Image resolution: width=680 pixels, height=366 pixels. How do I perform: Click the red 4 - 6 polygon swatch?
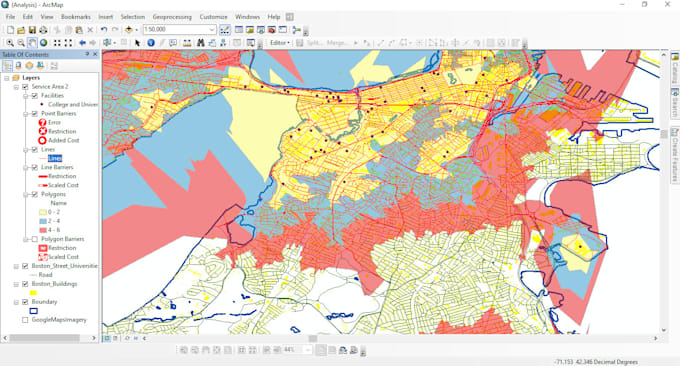point(43,230)
